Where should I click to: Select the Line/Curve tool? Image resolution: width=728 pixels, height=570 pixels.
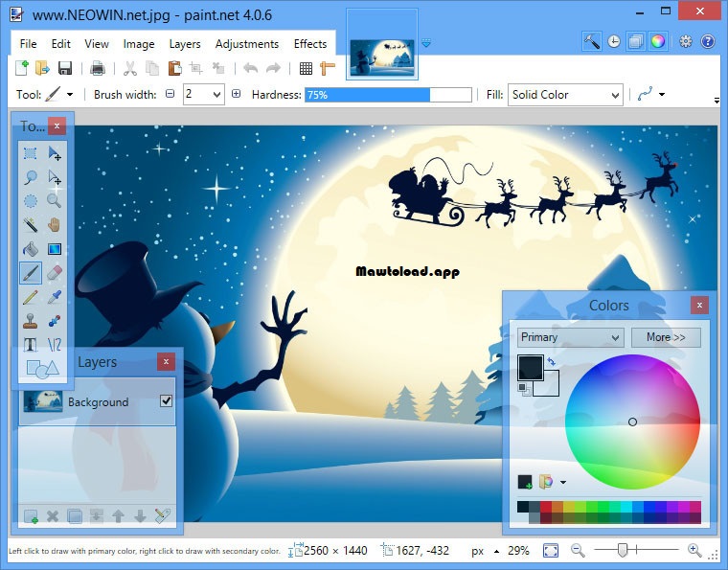click(x=55, y=345)
